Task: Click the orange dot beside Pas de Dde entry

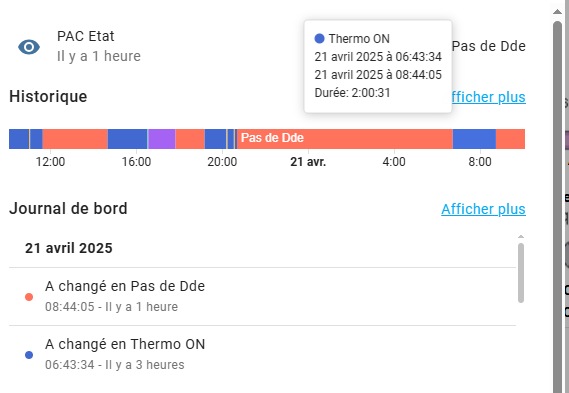Action: tap(29, 297)
